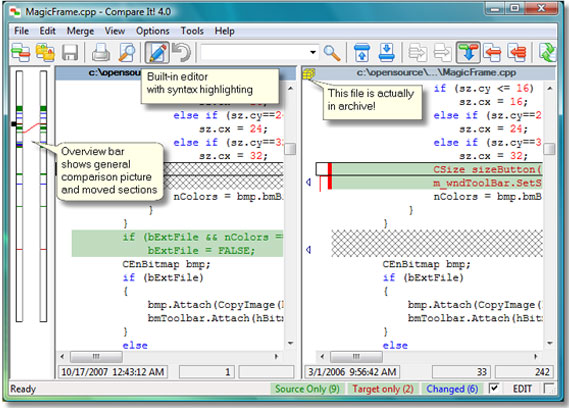Open the Help menu
Screen dimensions: 569x408
pyautogui.click(x=224, y=31)
